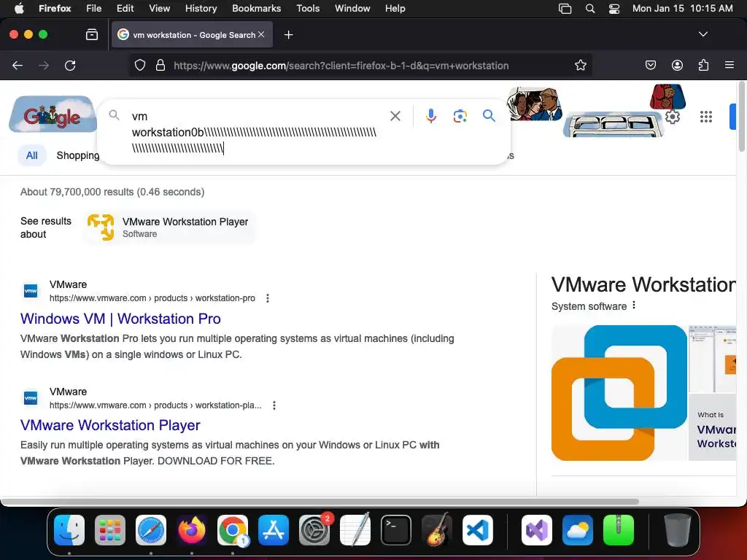747x560 pixels.
Task: Open the Apple menu
Action: pos(19,9)
